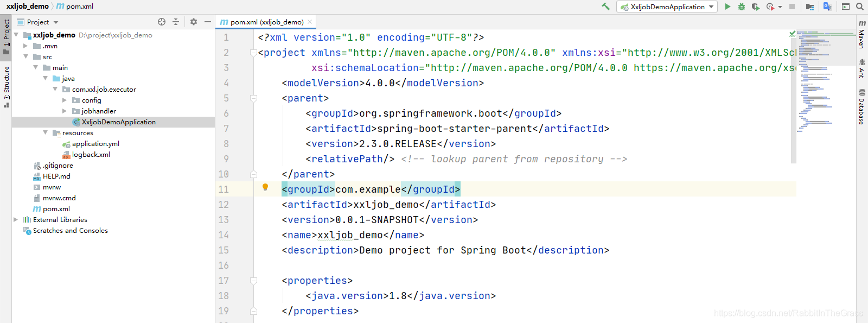Expand the .mvn folder arrow
The width and height of the screenshot is (868, 323).
coord(25,46)
